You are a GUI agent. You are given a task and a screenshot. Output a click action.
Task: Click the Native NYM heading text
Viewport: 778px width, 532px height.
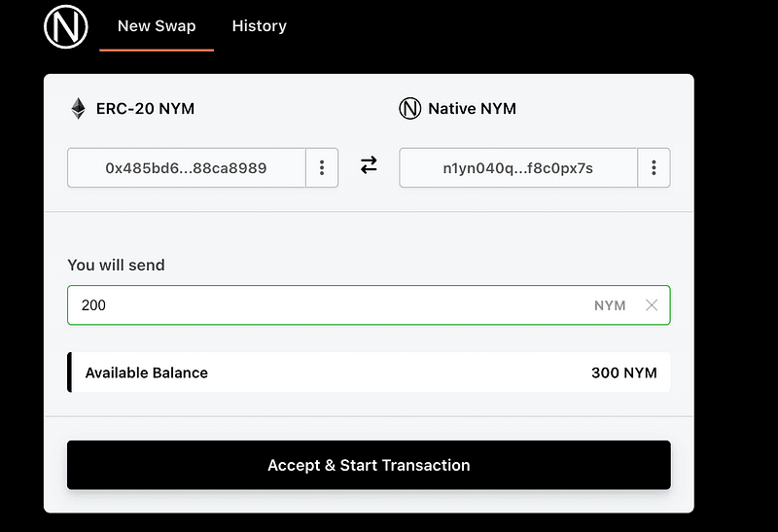(x=472, y=109)
